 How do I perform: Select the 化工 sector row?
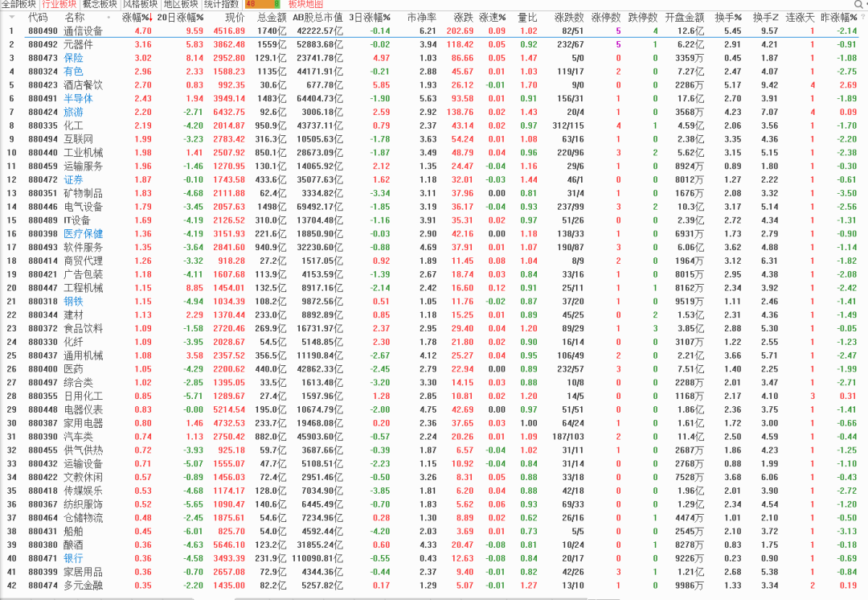point(432,125)
